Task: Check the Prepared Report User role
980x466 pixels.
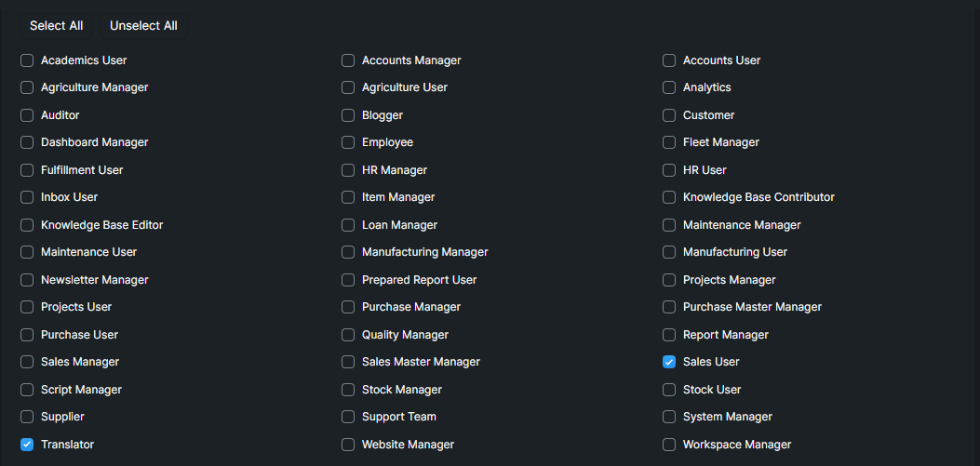Action: (348, 280)
